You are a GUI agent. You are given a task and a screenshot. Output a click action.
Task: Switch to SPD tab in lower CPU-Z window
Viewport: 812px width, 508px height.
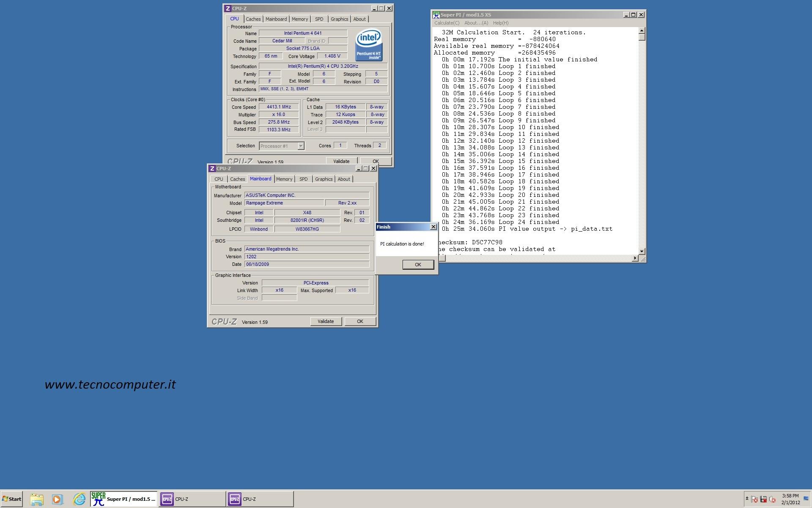click(x=304, y=179)
